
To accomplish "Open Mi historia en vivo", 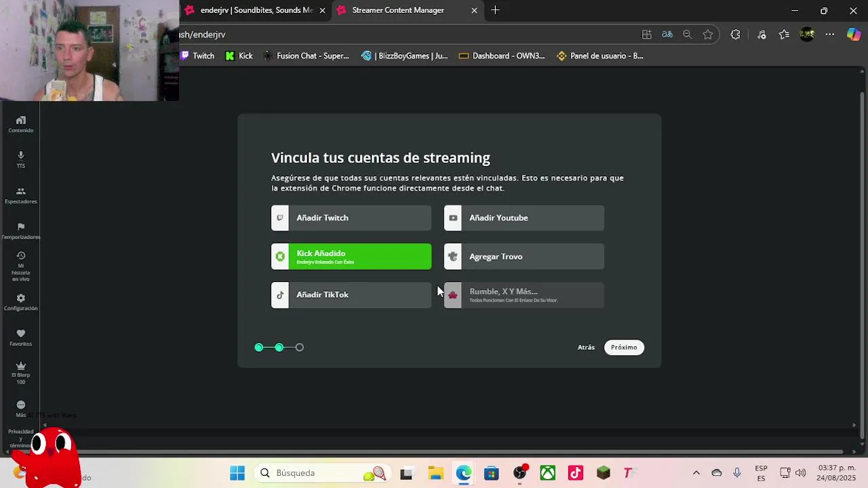I will (20, 266).
